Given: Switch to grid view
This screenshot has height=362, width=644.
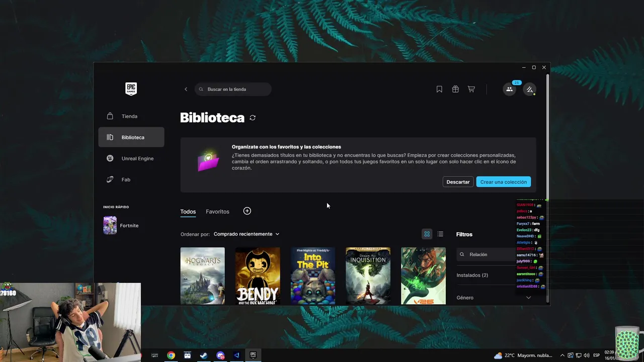Looking at the screenshot, I should [x=427, y=234].
